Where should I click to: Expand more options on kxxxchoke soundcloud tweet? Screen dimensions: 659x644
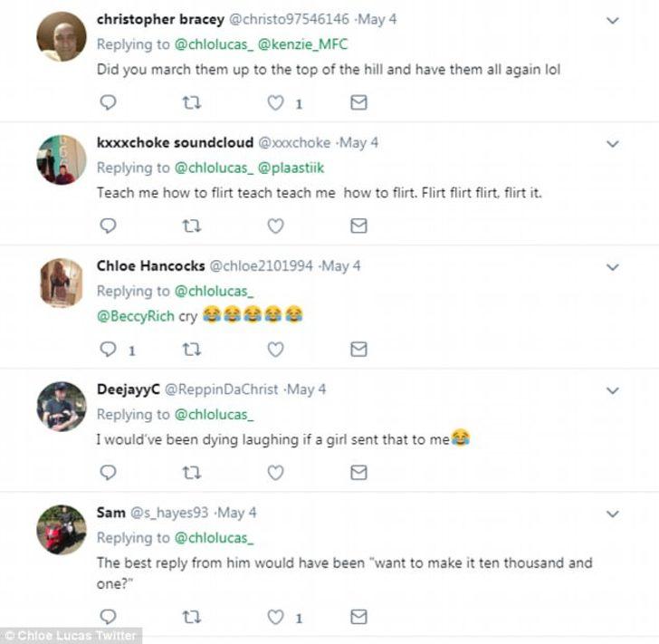click(613, 143)
